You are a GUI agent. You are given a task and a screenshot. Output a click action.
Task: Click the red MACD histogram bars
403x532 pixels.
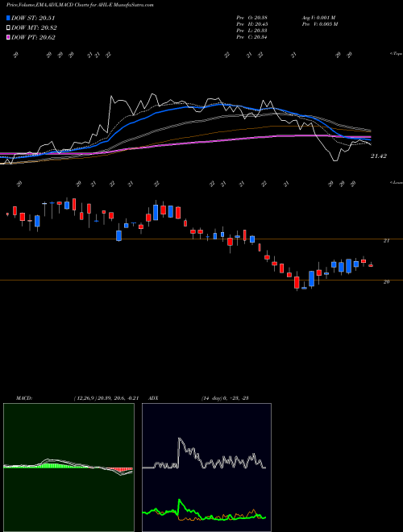coord(120,469)
